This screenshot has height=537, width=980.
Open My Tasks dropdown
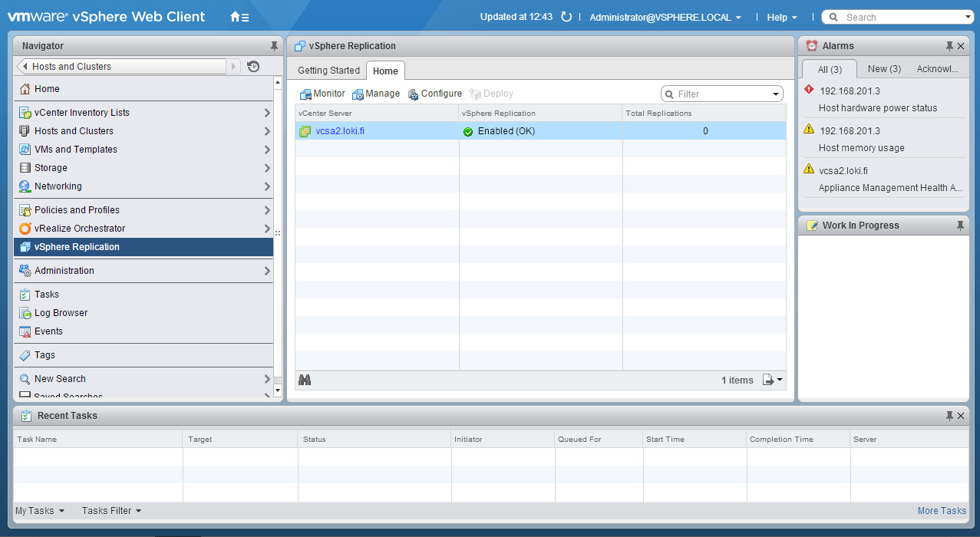pyautogui.click(x=40, y=511)
